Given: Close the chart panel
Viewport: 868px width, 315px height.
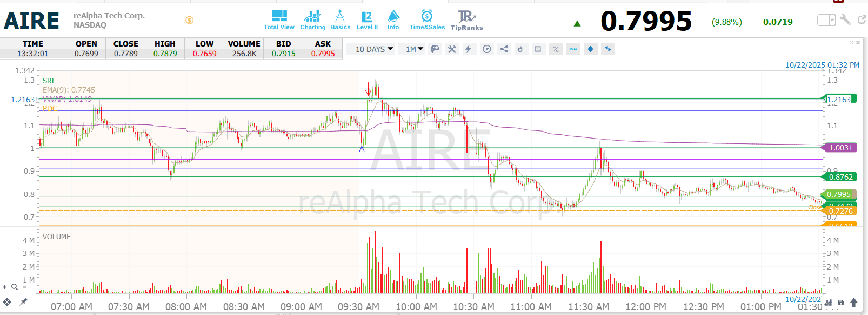Looking at the screenshot, I should (x=858, y=42).
